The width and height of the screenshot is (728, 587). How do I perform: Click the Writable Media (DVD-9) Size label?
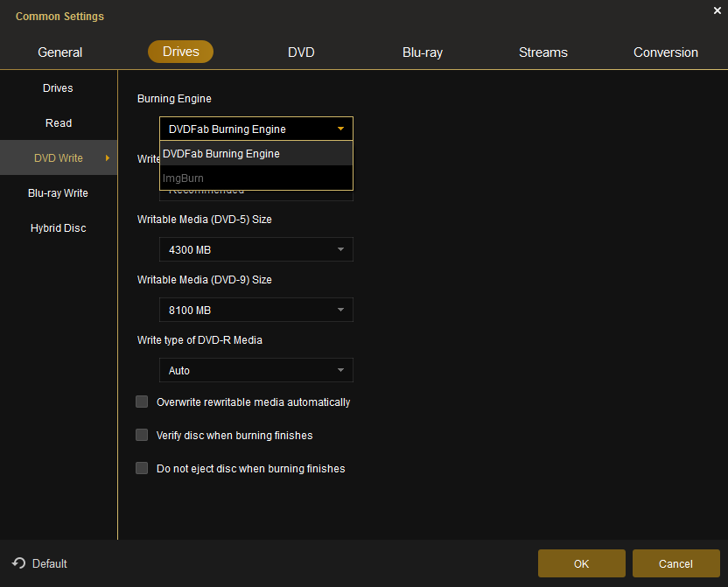tap(204, 280)
